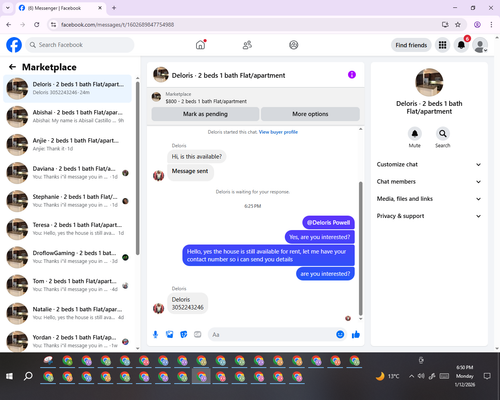The height and width of the screenshot is (400, 500).
Task: Open Abishai conversation in list
Action: (x=67, y=117)
